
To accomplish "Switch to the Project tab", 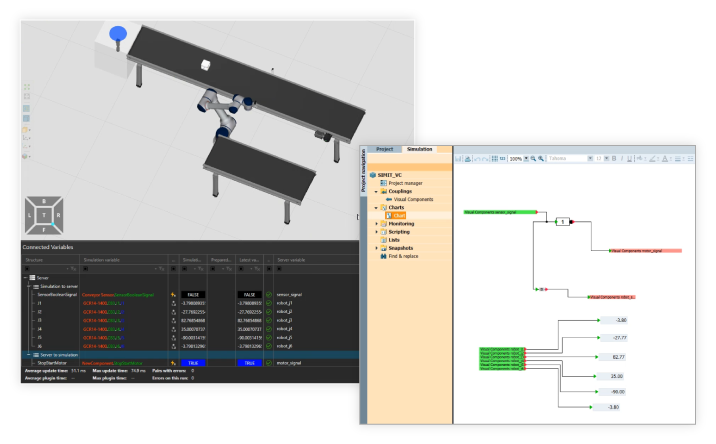I will pos(386,149).
